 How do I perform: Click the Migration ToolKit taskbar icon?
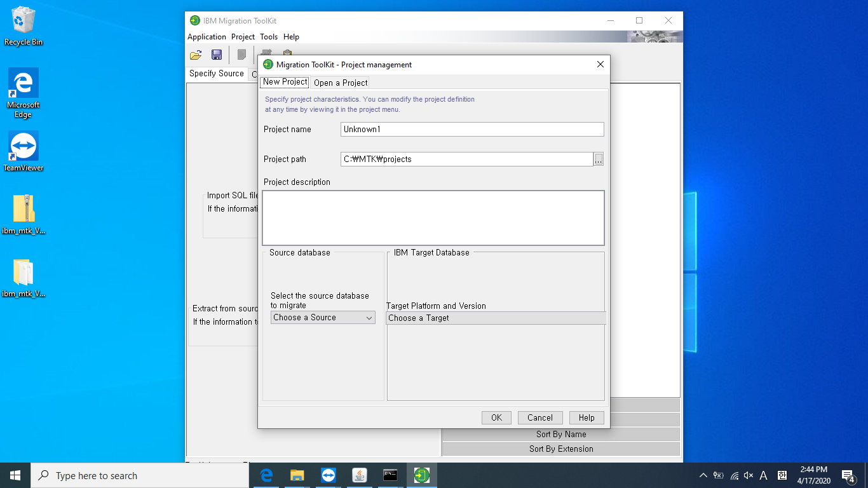pyautogui.click(x=421, y=475)
